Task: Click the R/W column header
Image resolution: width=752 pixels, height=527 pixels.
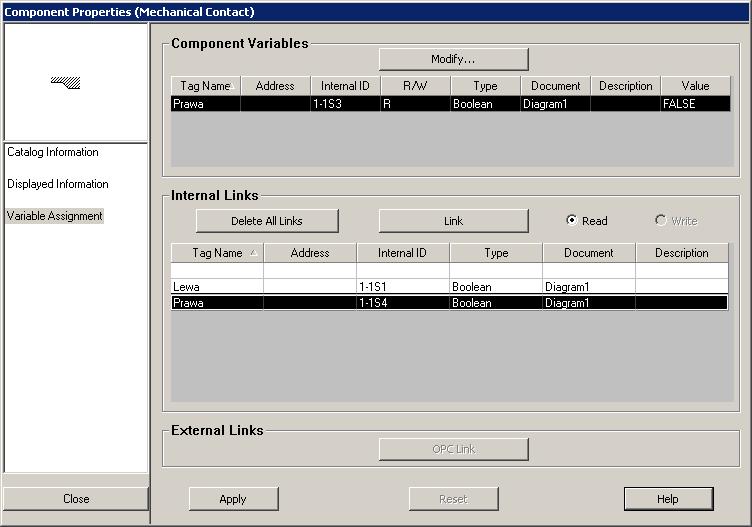Action: click(415, 86)
